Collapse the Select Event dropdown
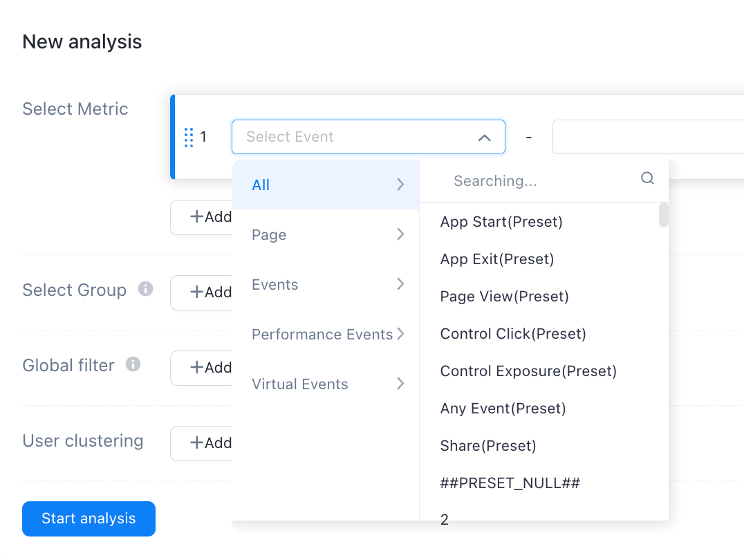The image size is (744, 560). [484, 138]
